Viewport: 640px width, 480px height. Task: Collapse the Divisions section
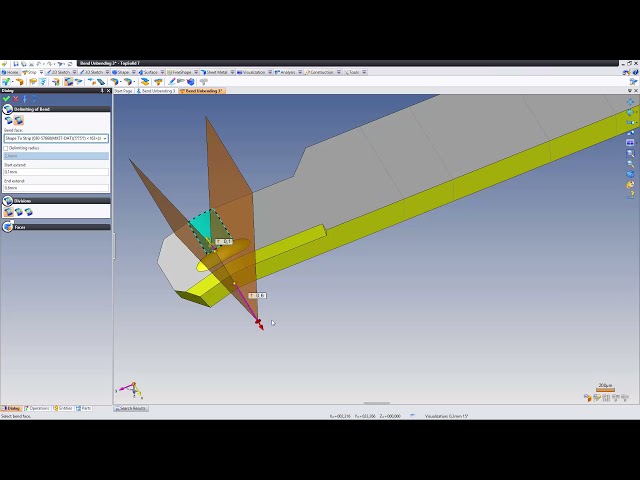(x=7, y=201)
